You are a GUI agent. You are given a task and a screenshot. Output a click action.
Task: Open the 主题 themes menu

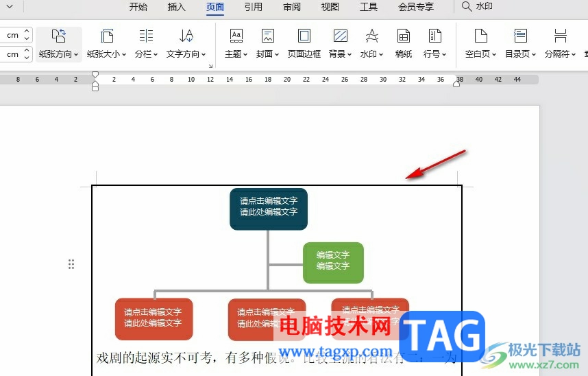click(x=236, y=44)
